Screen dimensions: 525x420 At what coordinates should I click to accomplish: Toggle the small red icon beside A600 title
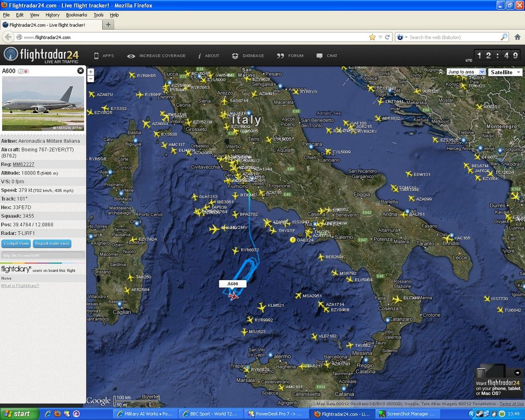26,71
